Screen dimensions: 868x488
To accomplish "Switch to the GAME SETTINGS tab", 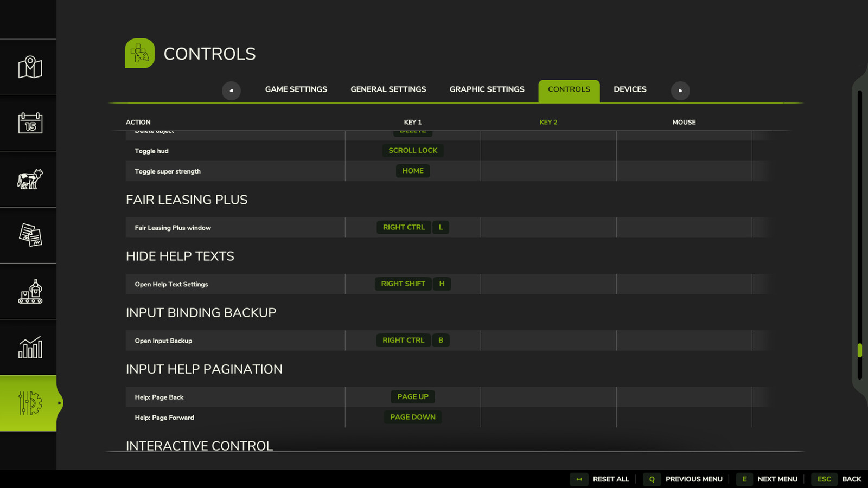I will pyautogui.click(x=296, y=89).
